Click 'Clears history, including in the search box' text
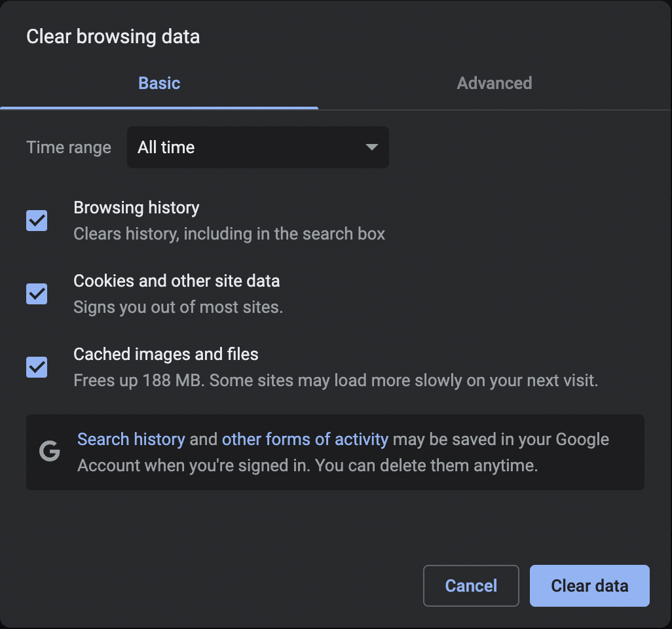 click(229, 234)
